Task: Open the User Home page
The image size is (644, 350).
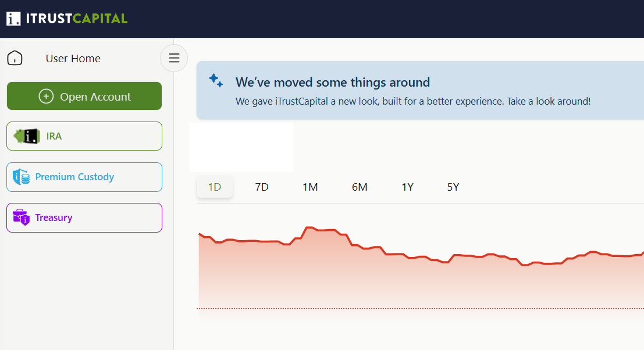Action: (73, 58)
